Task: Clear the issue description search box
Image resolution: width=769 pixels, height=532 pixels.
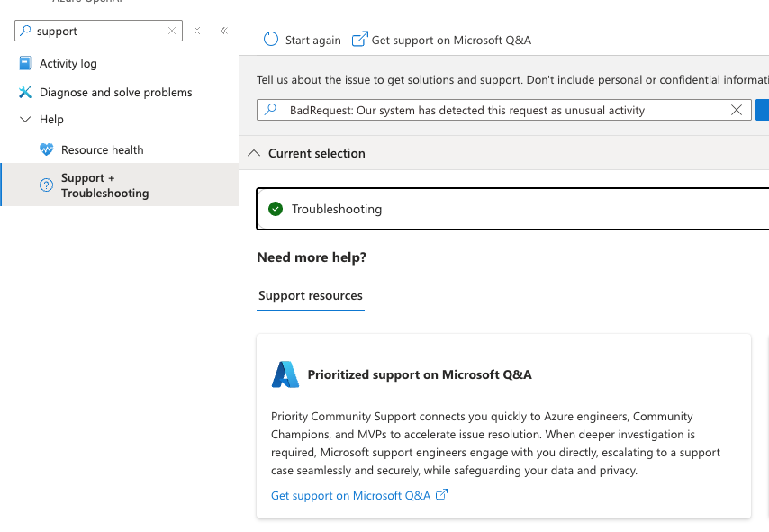Action: click(x=737, y=110)
